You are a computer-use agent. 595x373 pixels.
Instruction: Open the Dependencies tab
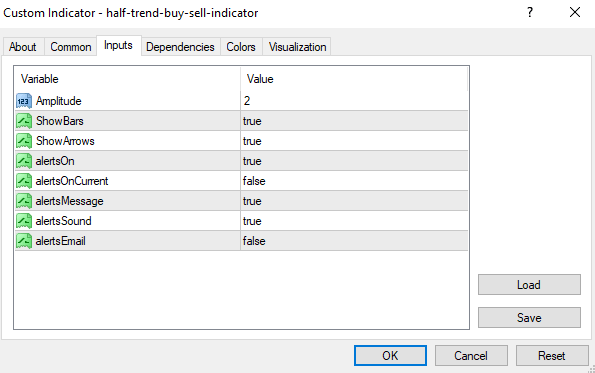click(180, 47)
